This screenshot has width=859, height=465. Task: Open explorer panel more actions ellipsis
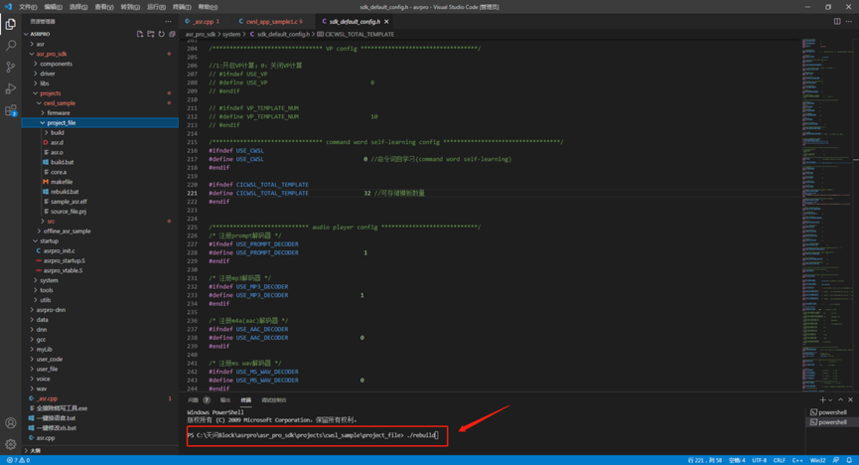(168, 21)
